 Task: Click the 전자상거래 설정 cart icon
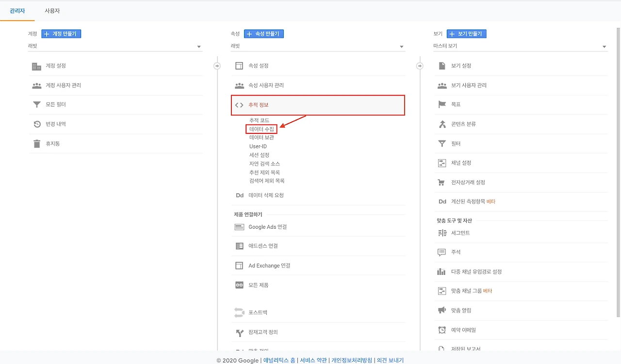click(441, 182)
